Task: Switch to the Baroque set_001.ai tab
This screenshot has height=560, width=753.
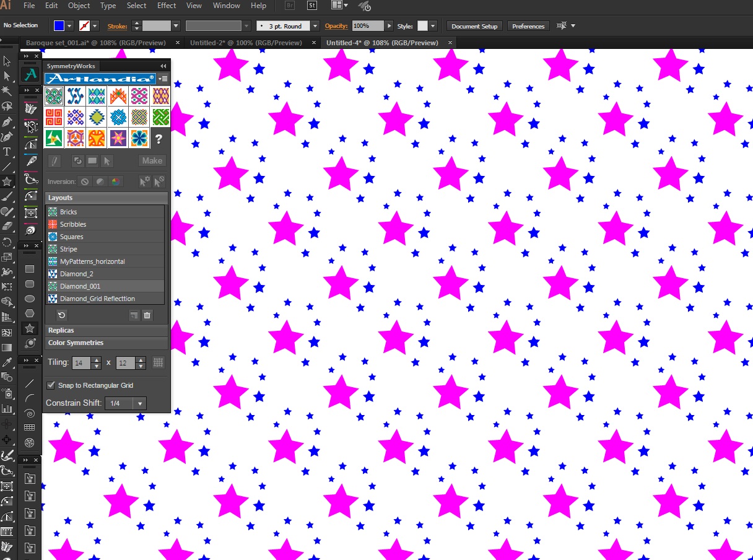Action: (95, 43)
